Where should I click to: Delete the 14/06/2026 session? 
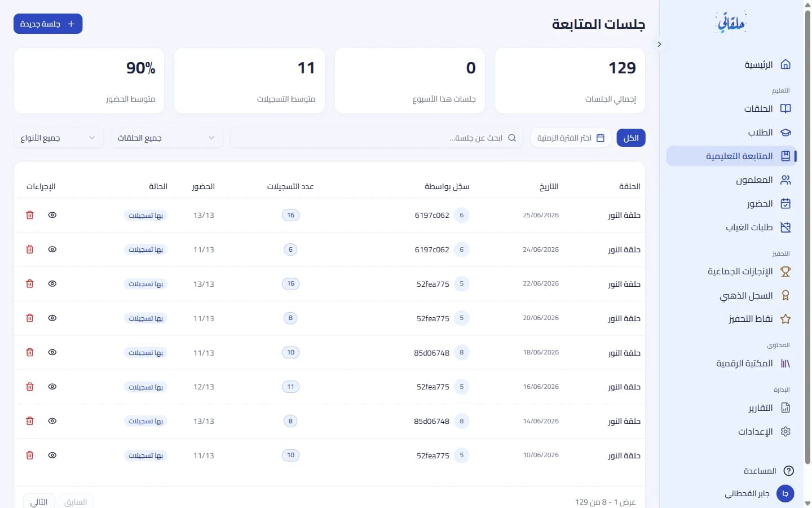(30, 421)
